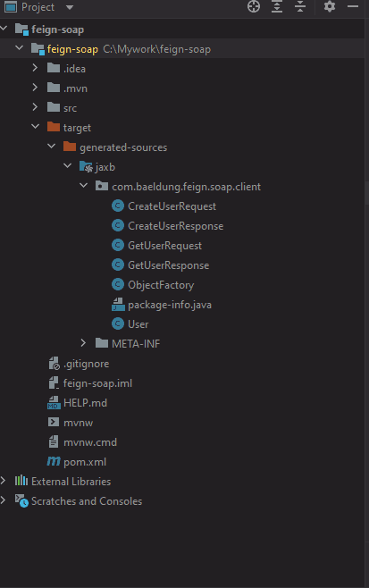Collapse the target folder
The height and width of the screenshot is (588, 369).
35,127
